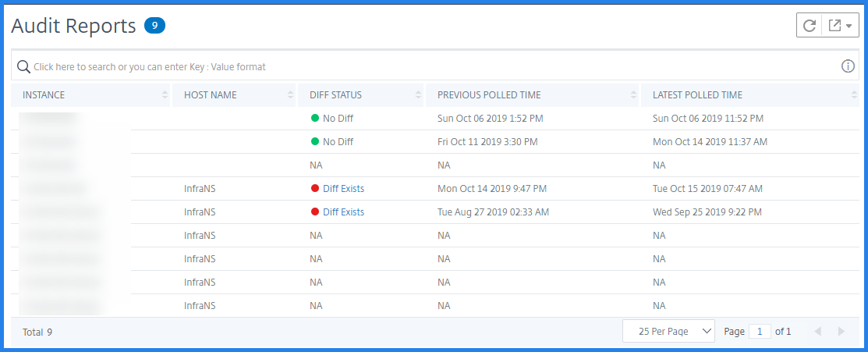Select the first No Diff row
The height and width of the screenshot is (352, 868).
(x=435, y=118)
